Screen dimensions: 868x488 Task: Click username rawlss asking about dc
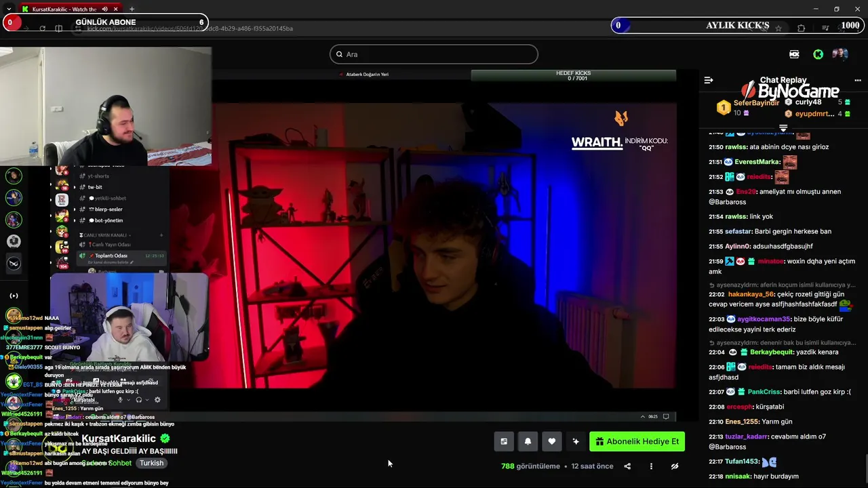[x=736, y=146]
